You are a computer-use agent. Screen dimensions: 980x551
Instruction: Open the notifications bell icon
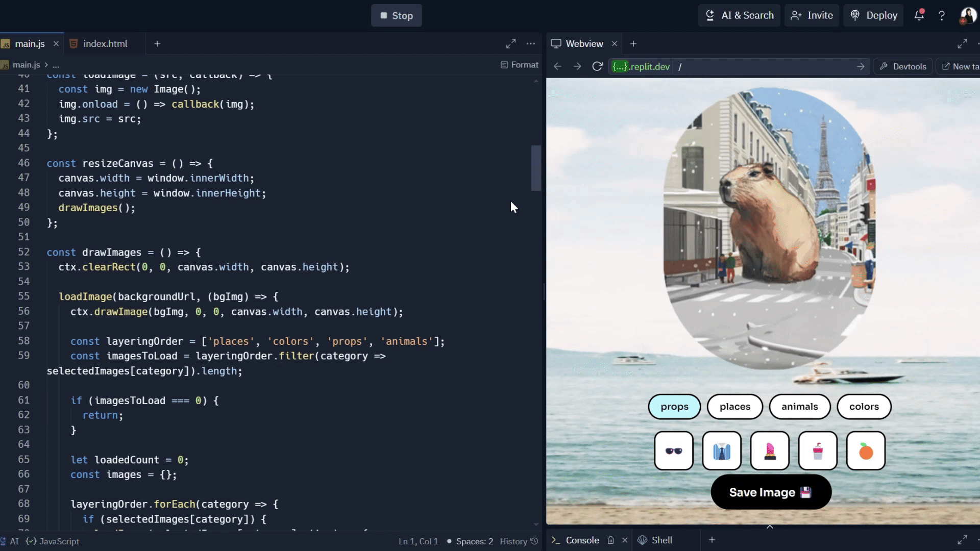pos(919,15)
